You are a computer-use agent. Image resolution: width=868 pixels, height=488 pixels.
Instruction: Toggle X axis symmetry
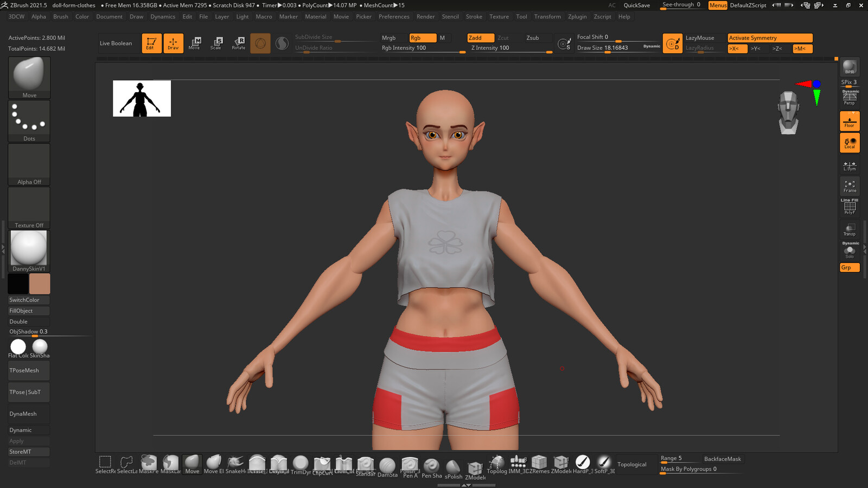click(x=737, y=49)
